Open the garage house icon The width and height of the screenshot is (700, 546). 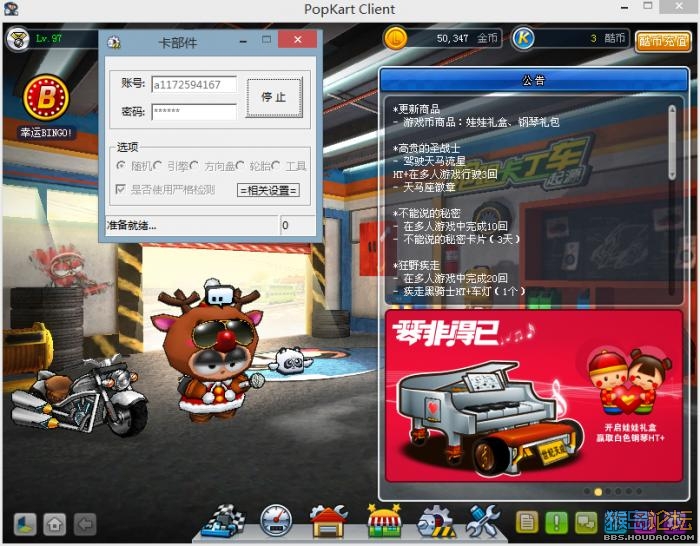[329, 521]
